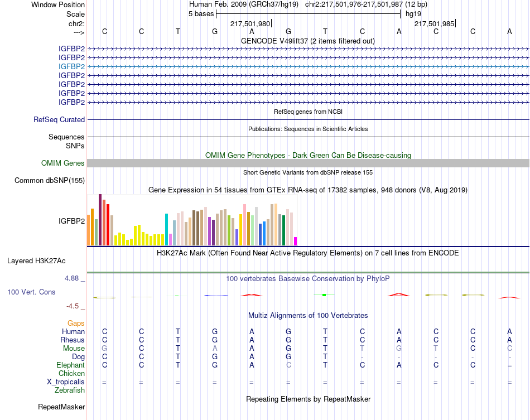Click the Common dbSNP(155) label
Viewport: 530px width, 420px height.
coord(50,180)
